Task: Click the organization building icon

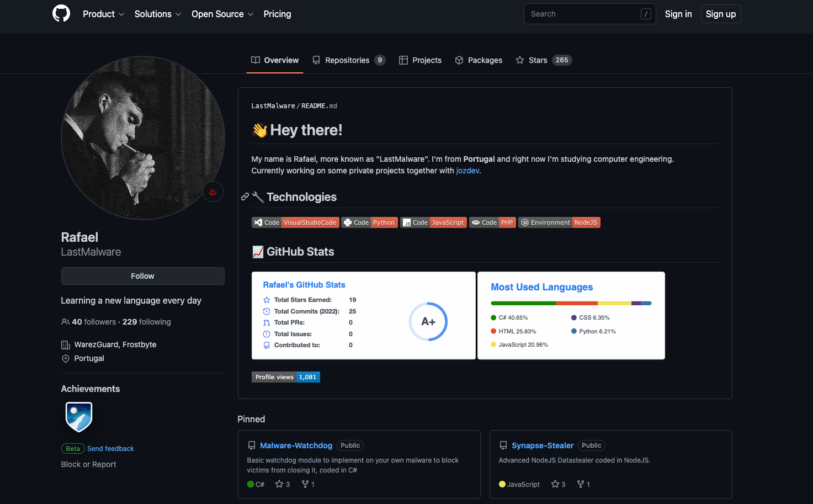Action: [x=66, y=345]
